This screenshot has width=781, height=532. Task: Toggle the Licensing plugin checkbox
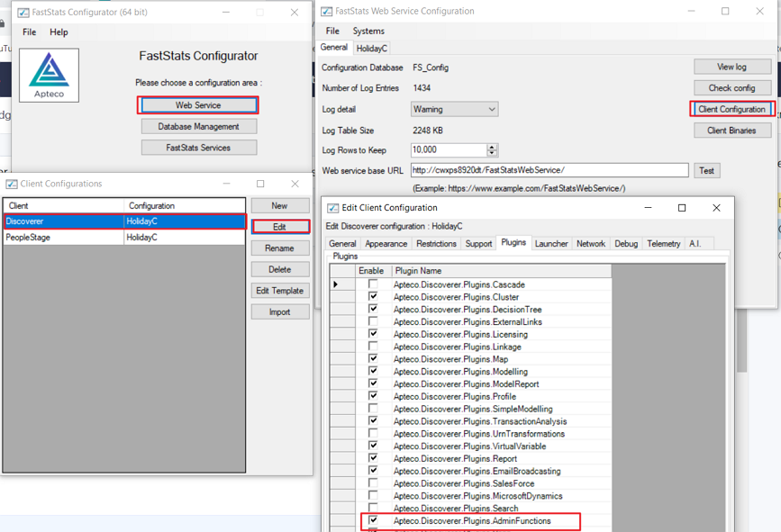[x=373, y=334]
